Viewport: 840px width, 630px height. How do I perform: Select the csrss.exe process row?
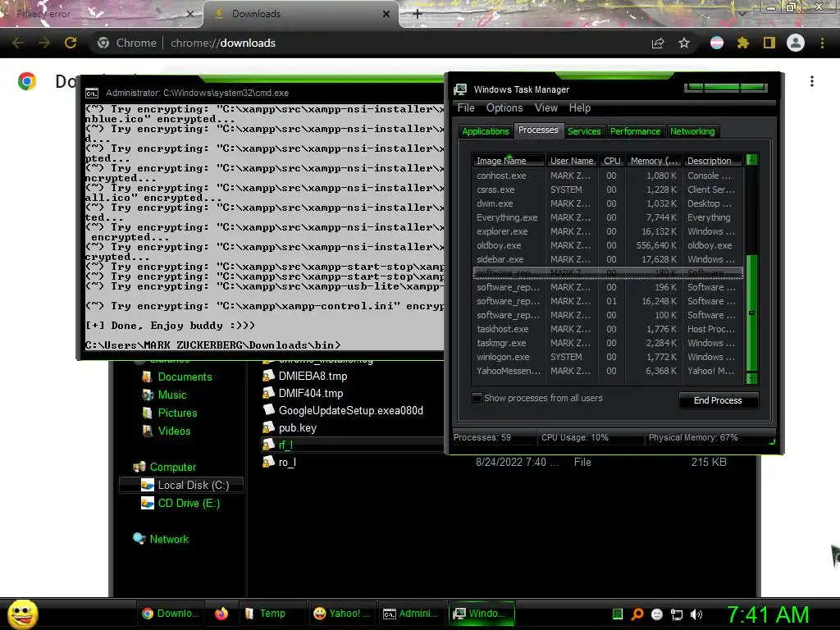click(x=608, y=189)
